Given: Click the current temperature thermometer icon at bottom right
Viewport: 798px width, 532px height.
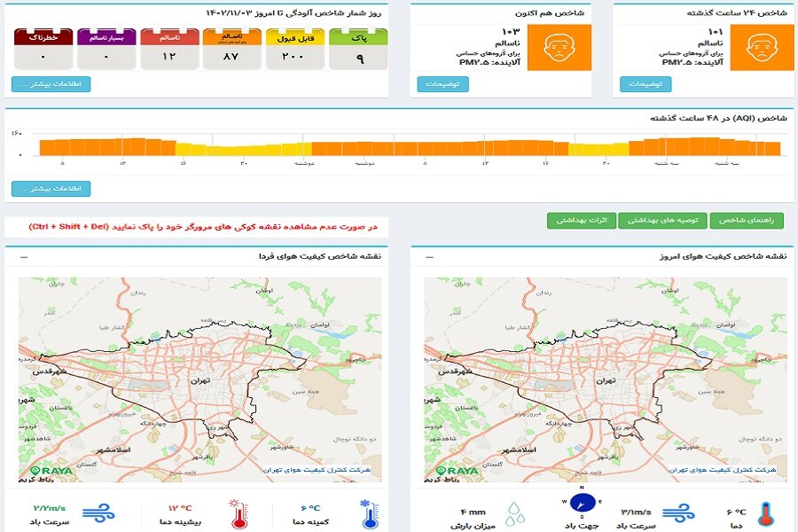Looking at the screenshot, I should [763, 512].
